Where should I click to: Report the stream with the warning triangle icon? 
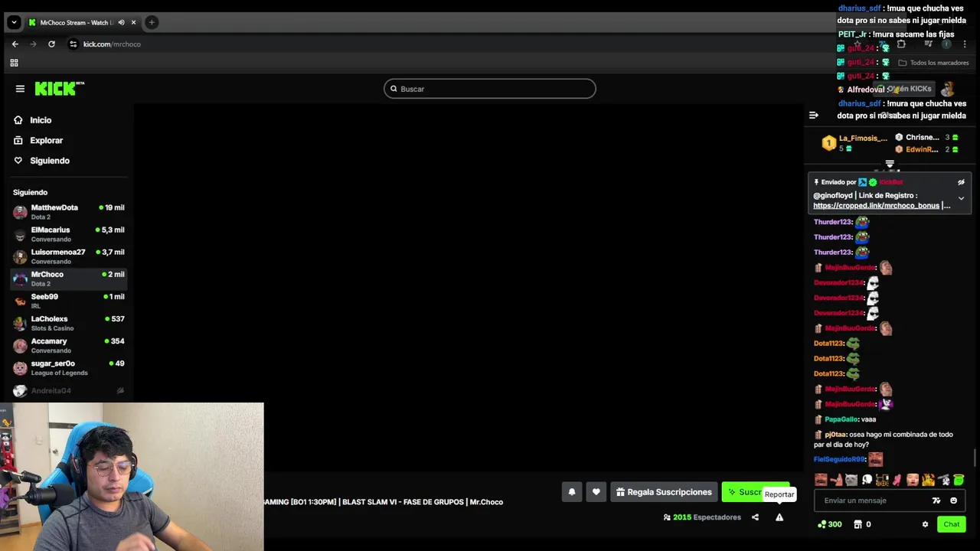click(779, 517)
